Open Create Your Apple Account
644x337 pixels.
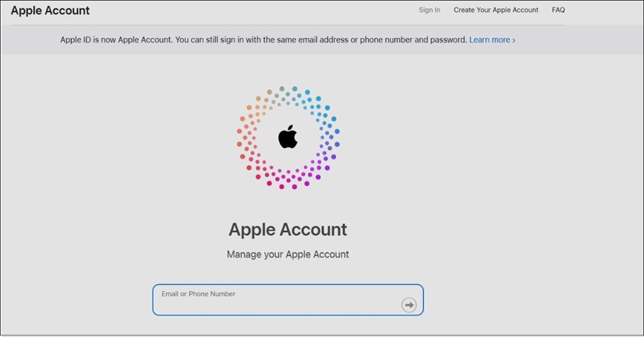(x=495, y=10)
